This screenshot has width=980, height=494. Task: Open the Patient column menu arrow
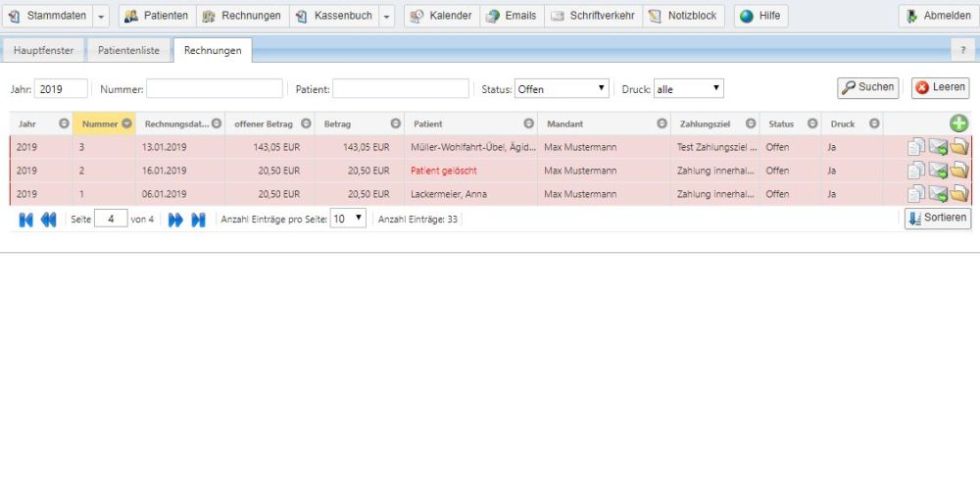point(529,123)
